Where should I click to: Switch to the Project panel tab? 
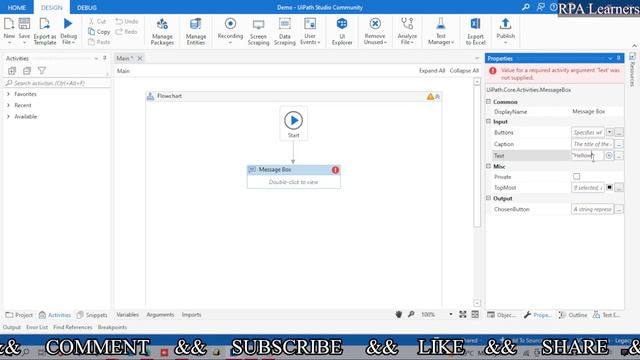(19, 315)
